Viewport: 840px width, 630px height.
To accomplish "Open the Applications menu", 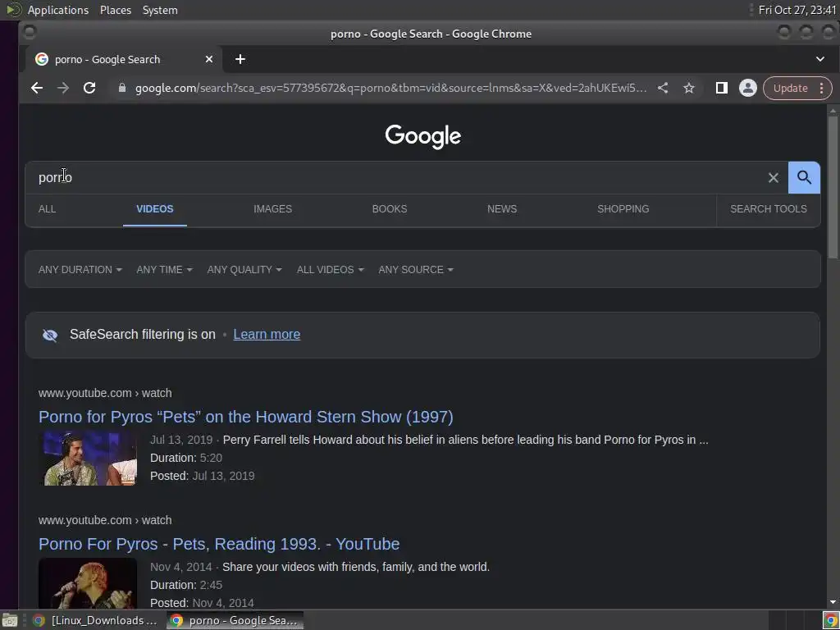I will (58, 10).
